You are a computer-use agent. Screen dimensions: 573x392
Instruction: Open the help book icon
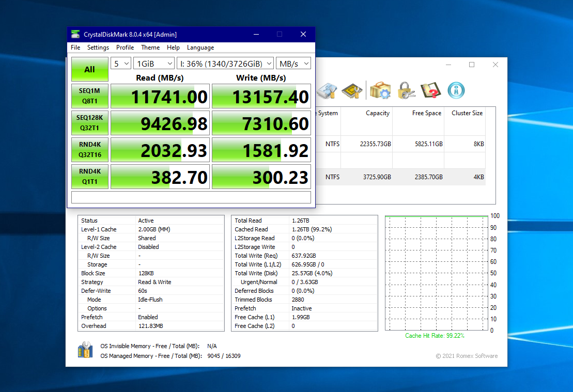[x=430, y=90]
